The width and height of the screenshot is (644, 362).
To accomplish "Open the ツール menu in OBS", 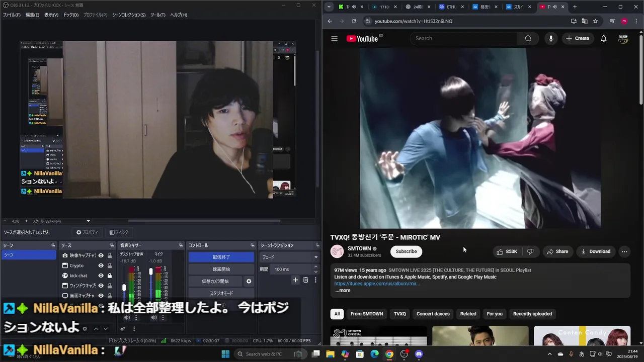I will (x=158, y=15).
